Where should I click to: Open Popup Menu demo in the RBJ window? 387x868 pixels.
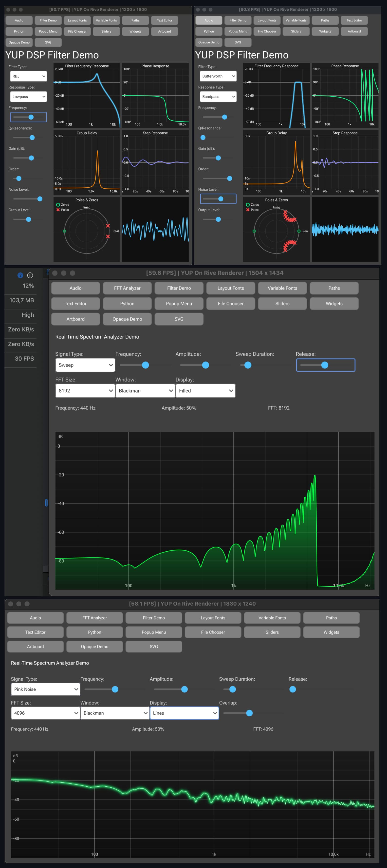[48, 31]
